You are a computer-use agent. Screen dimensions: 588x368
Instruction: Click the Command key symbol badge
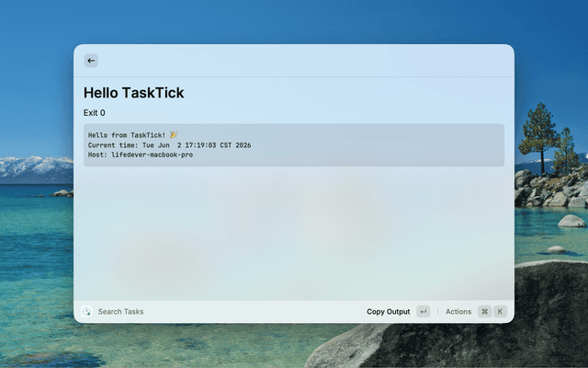pyautogui.click(x=484, y=311)
